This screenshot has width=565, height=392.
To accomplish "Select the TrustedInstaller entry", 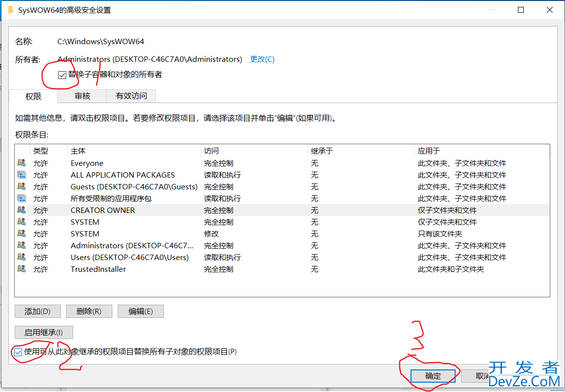I will 282,269.
